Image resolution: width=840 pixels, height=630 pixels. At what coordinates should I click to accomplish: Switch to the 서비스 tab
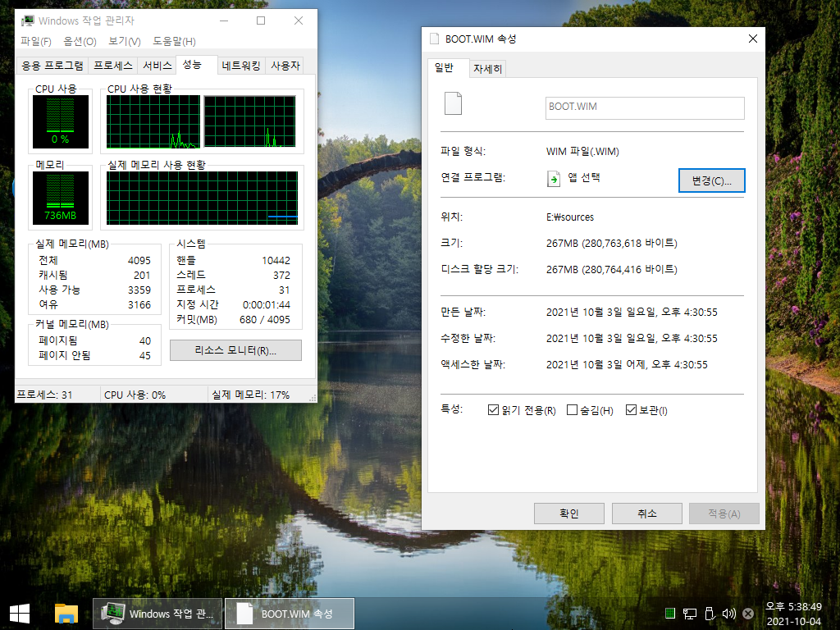point(157,66)
